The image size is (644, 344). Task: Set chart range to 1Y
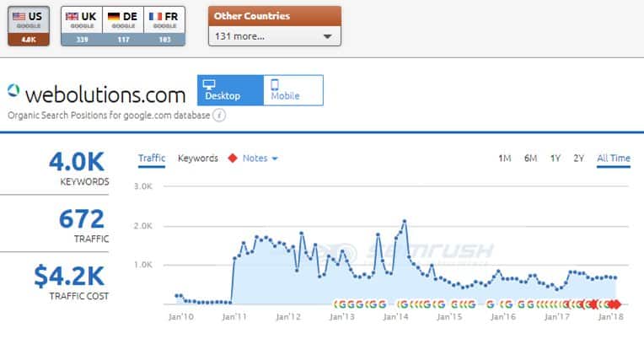pyautogui.click(x=555, y=159)
